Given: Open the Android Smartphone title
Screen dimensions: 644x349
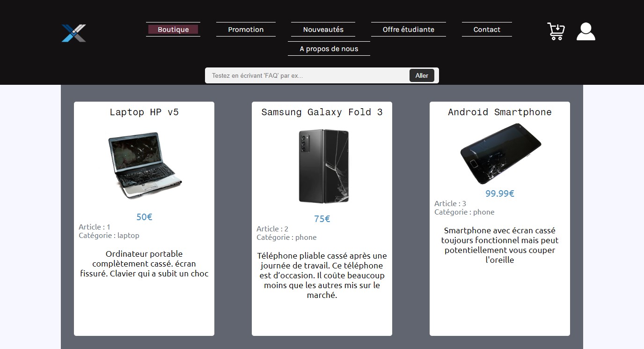Looking at the screenshot, I should (500, 112).
